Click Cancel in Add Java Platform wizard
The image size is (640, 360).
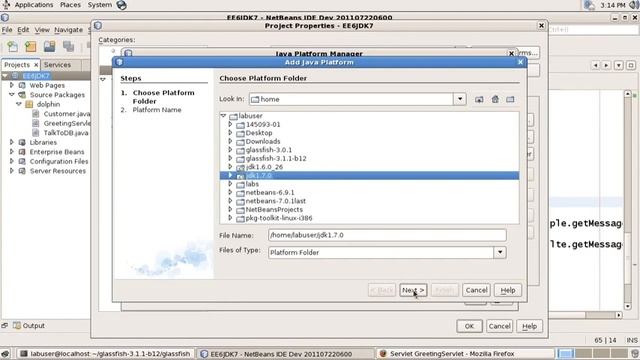476,290
